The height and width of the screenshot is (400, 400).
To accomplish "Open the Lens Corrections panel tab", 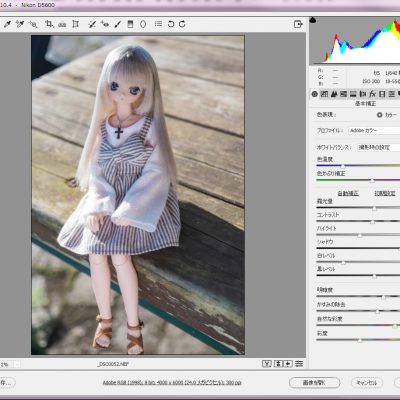I will pyautogui.click(x=363, y=94).
